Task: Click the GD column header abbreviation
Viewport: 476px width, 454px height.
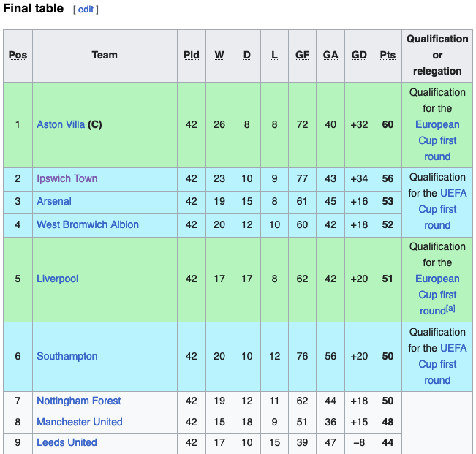Action: (359, 55)
